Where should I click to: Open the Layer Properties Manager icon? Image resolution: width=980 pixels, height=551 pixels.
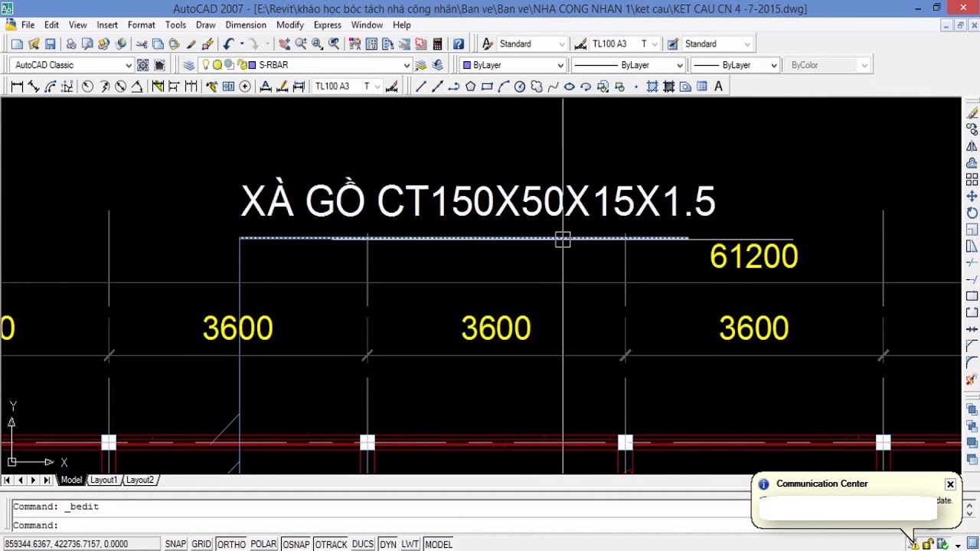188,65
